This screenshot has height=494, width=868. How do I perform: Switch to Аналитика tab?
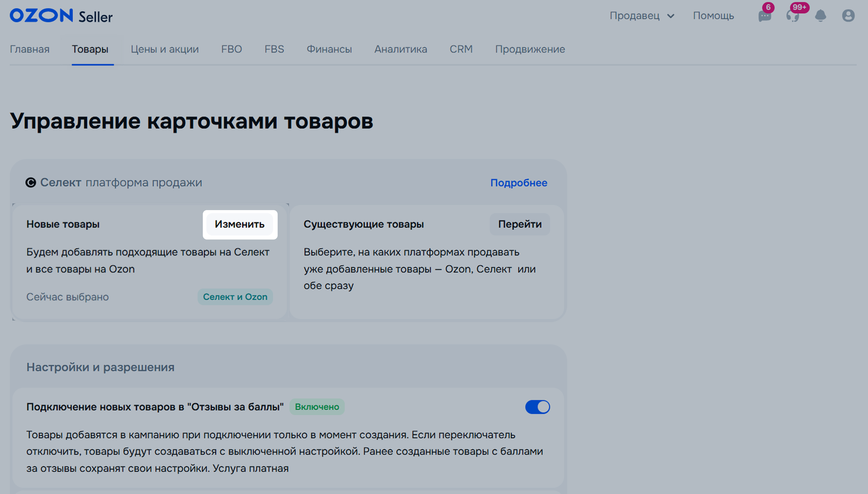point(401,49)
